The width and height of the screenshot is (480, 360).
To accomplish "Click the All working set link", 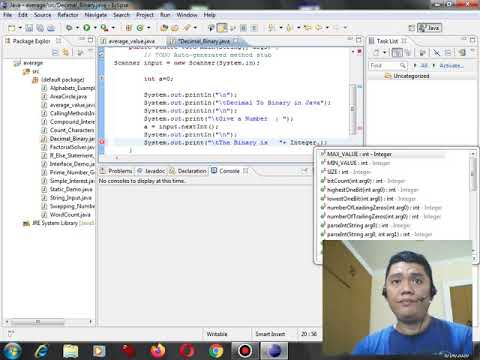I will [424, 66].
